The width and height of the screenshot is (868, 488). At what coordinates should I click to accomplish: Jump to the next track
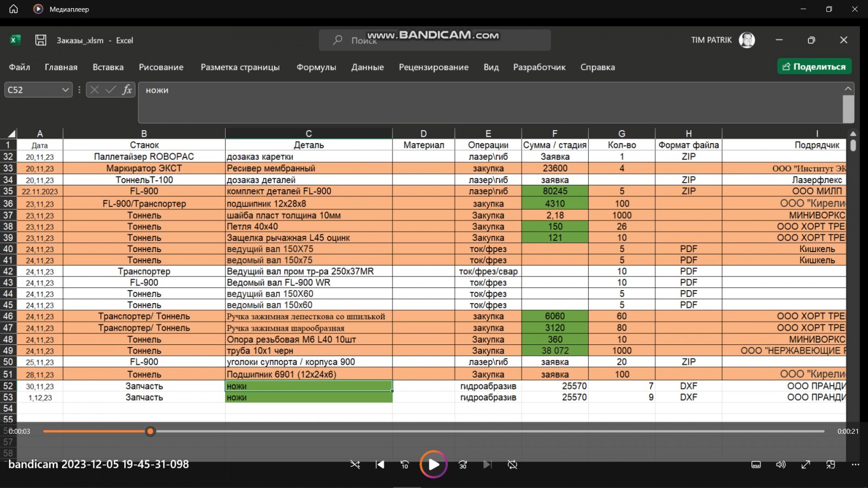click(x=487, y=465)
